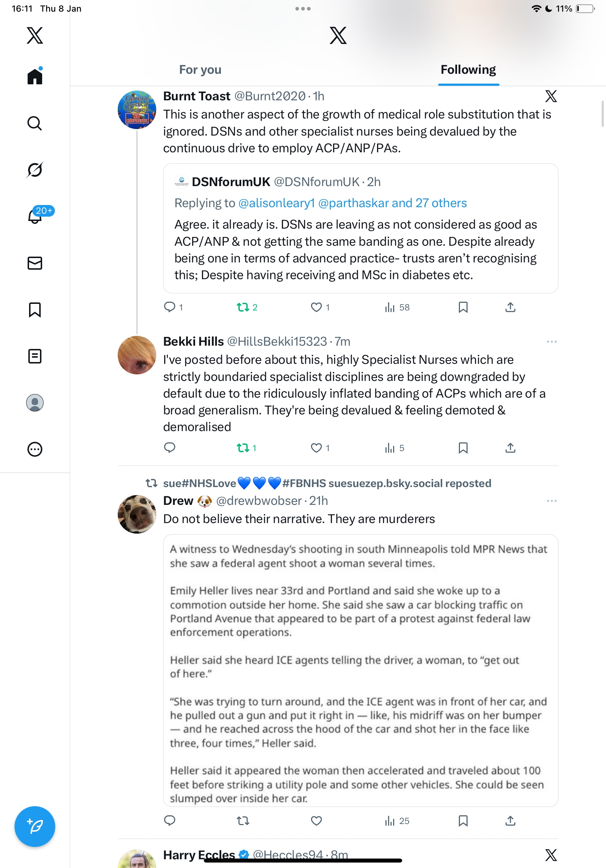Go to Home via house icon
Screen dimensions: 606x868
tap(35, 76)
